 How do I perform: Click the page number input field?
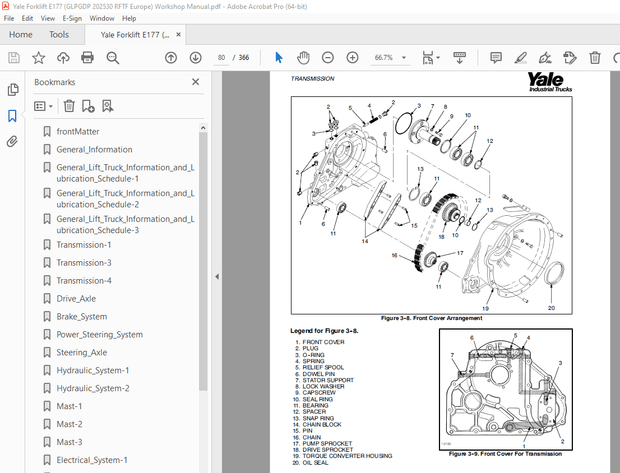pyautogui.click(x=221, y=58)
